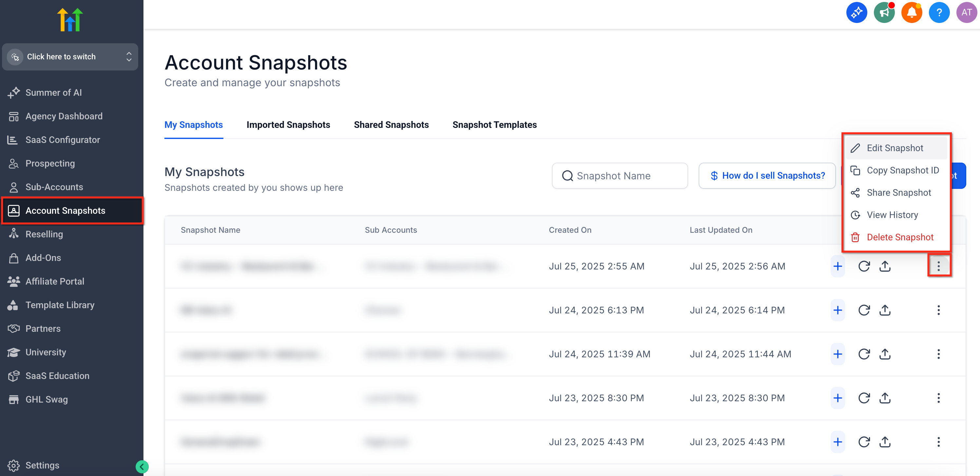980x476 pixels.
Task: Open three-dot menu for Jul 24 11:39 AM row
Action: click(938, 354)
